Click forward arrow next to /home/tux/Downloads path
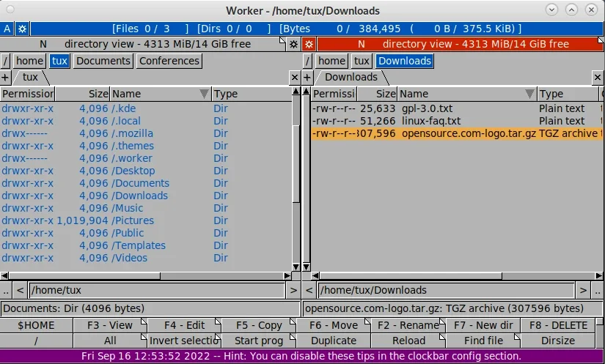Screen dimensions: 605x364 tap(582, 290)
